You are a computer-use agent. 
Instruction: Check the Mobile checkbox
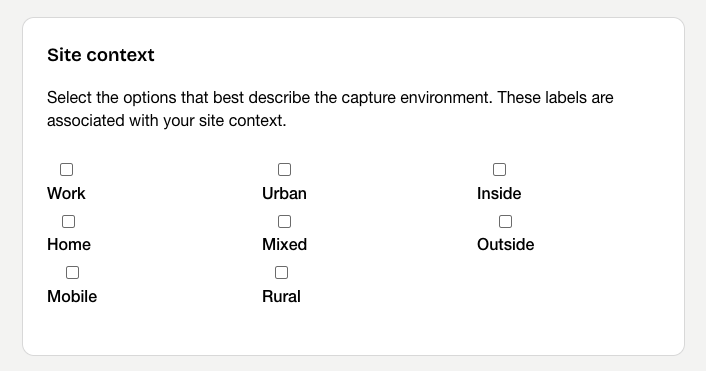[72, 272]
